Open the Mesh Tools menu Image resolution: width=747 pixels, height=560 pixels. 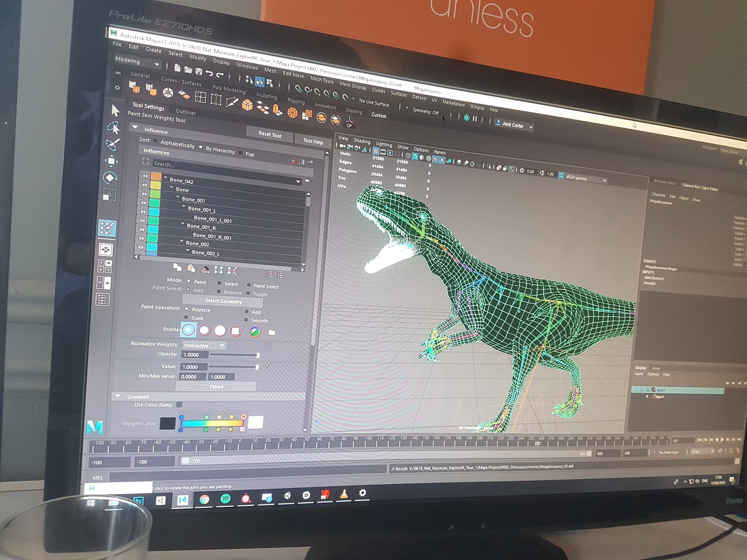click(x=322, y=80)
